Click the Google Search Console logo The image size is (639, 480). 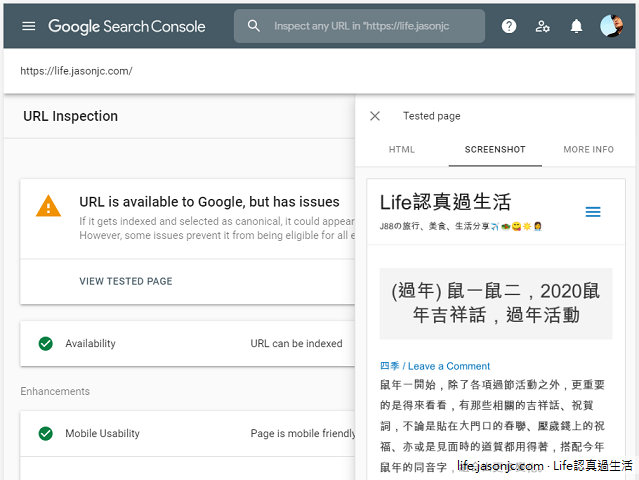click(x=127, y=26)
